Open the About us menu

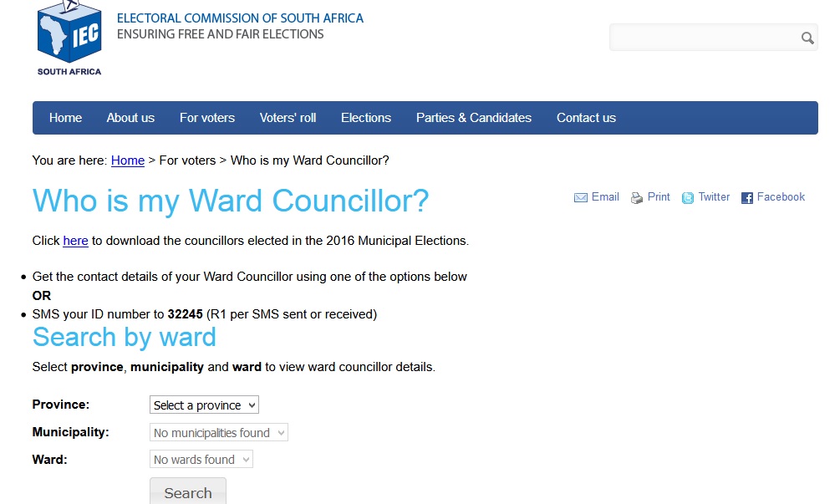130,118
